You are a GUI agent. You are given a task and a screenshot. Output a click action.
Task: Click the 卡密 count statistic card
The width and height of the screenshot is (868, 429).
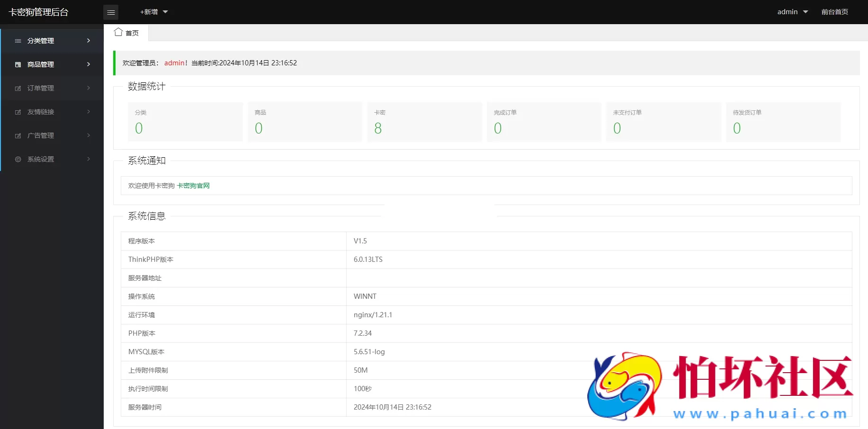[x=424, y=122]
